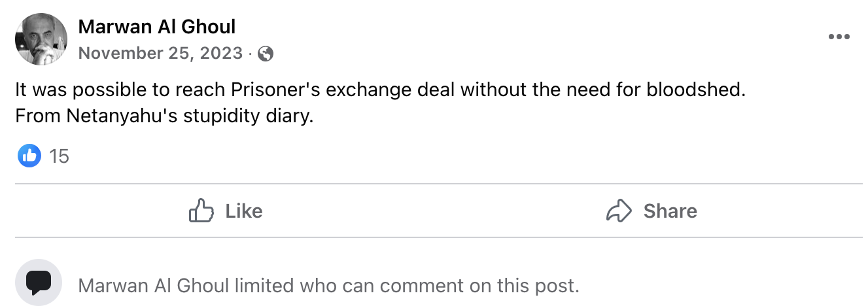Click the post line about Prisoner's exchange deal
This screenshot has height=306, width=868.
pos(380,90)
